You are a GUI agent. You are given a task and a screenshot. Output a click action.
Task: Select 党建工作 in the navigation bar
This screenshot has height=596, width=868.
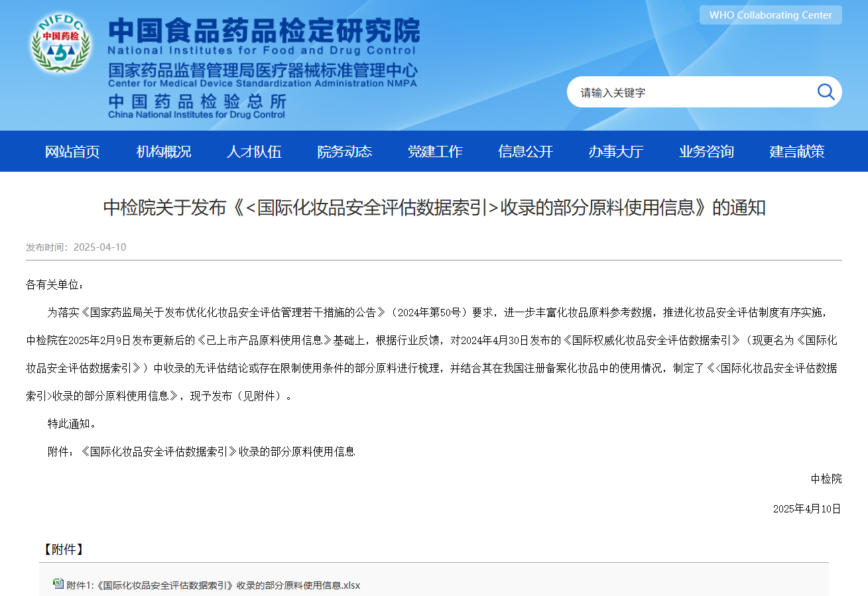tap(435, 151)
